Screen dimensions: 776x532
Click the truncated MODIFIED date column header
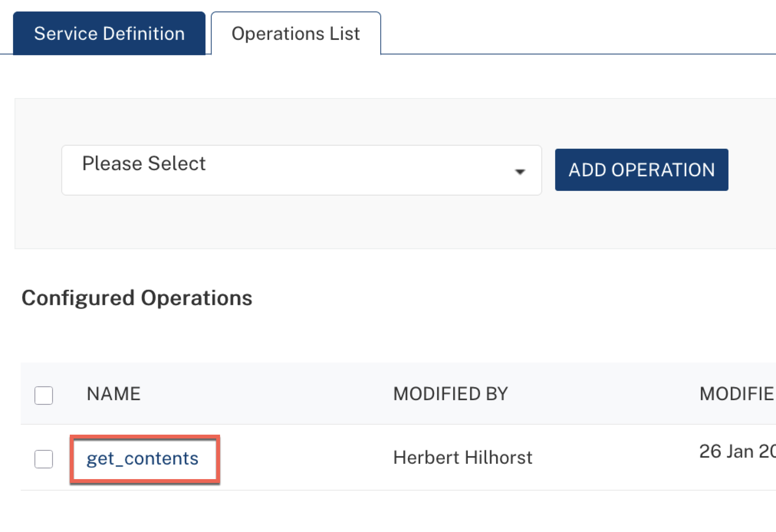tap(736, 394)
